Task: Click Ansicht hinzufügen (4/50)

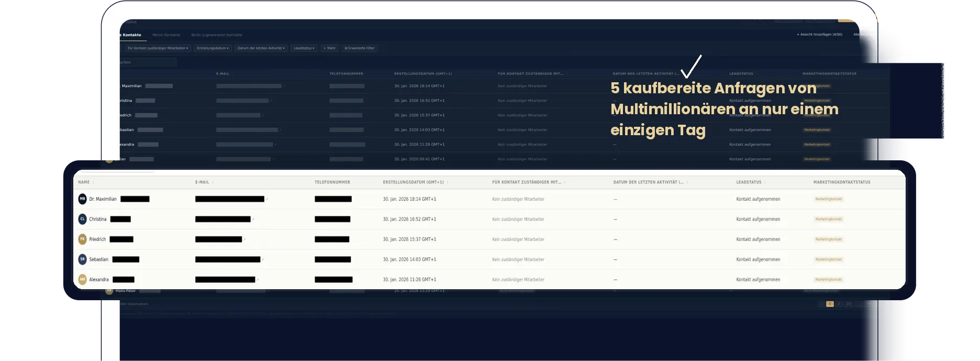Action: point(819,35)
